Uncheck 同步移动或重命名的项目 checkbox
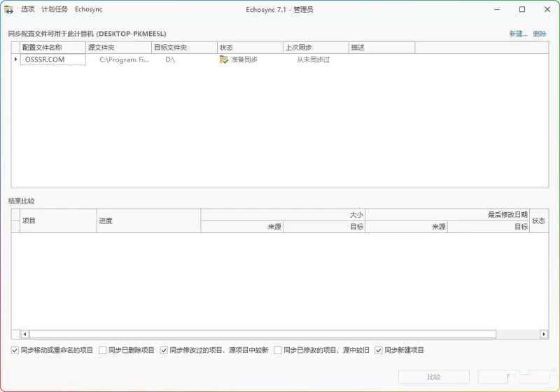This screenshot has height=392, width=560. click(15, 350)
